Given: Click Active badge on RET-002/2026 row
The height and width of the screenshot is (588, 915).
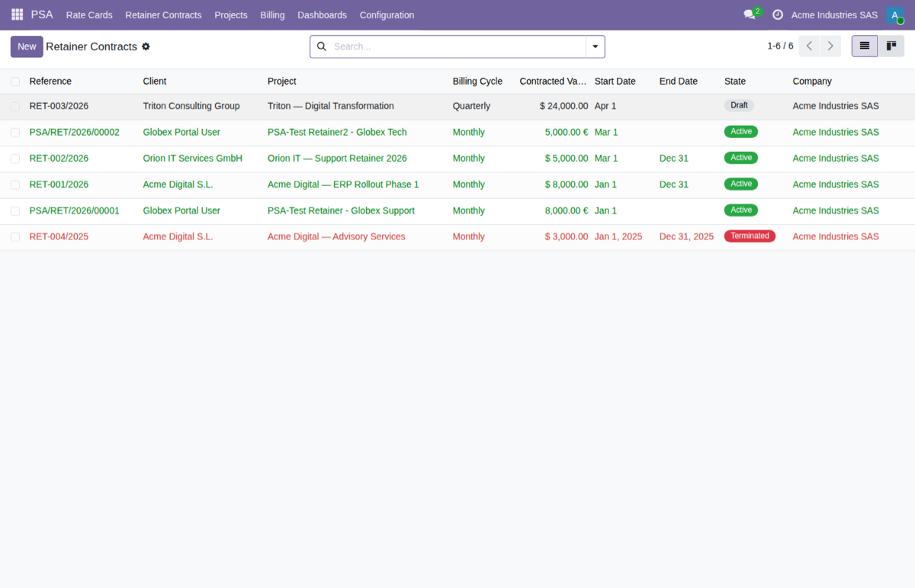Looking at the screenshot, I should (x=741, y=158).
